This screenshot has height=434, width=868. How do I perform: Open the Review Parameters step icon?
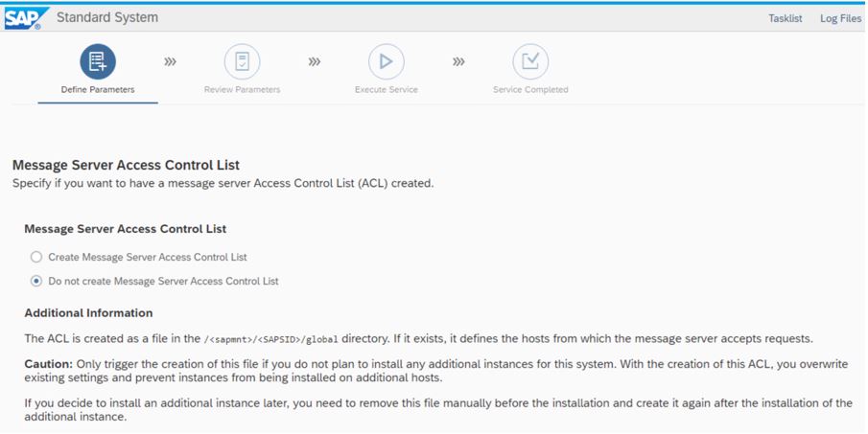(x=242, y=62)
